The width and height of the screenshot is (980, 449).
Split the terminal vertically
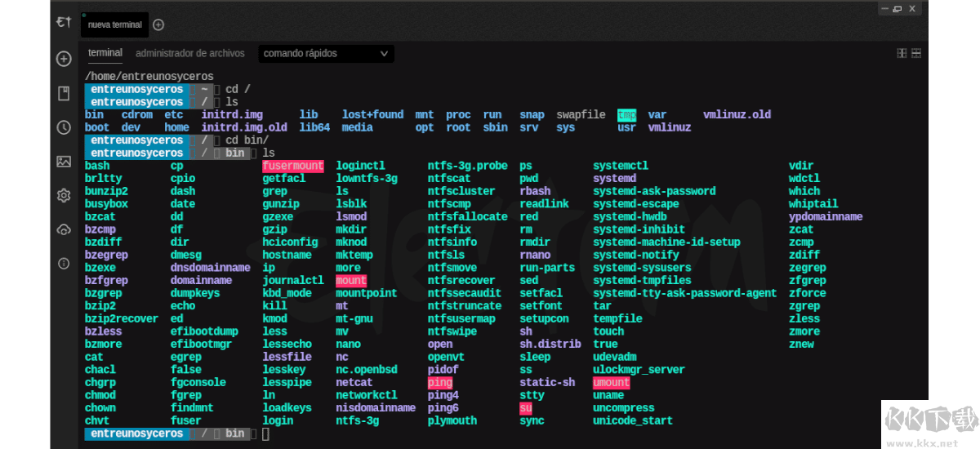(x=902, y=53)
